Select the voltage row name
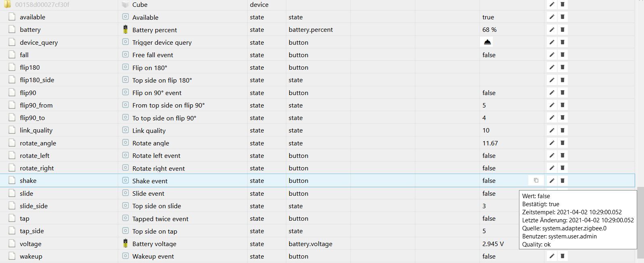The width and height of the screenshot is (644, 263). tap(30, 244)
